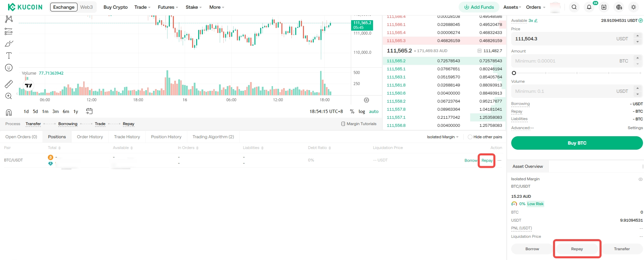Toggle log scale on the chart
The image size is (644, 260).
362,112
